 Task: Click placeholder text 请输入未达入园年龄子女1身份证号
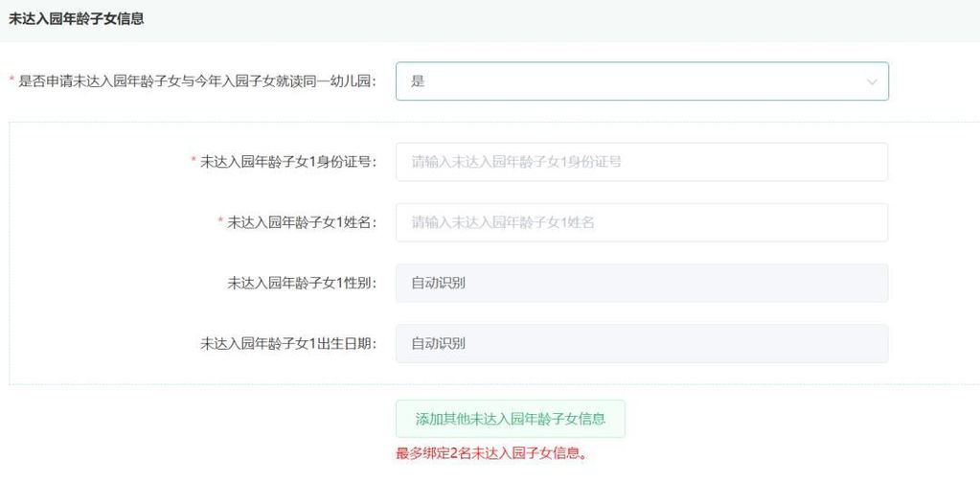click(x=516, y=162)
